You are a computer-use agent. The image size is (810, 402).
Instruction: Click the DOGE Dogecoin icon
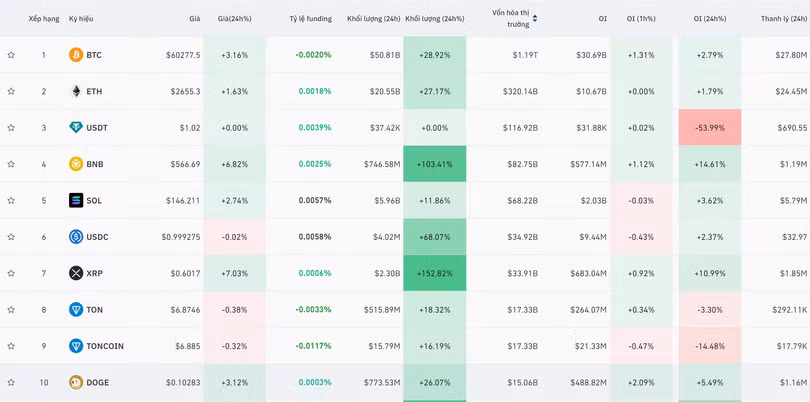pyautogui.click(x=76, y=382)
